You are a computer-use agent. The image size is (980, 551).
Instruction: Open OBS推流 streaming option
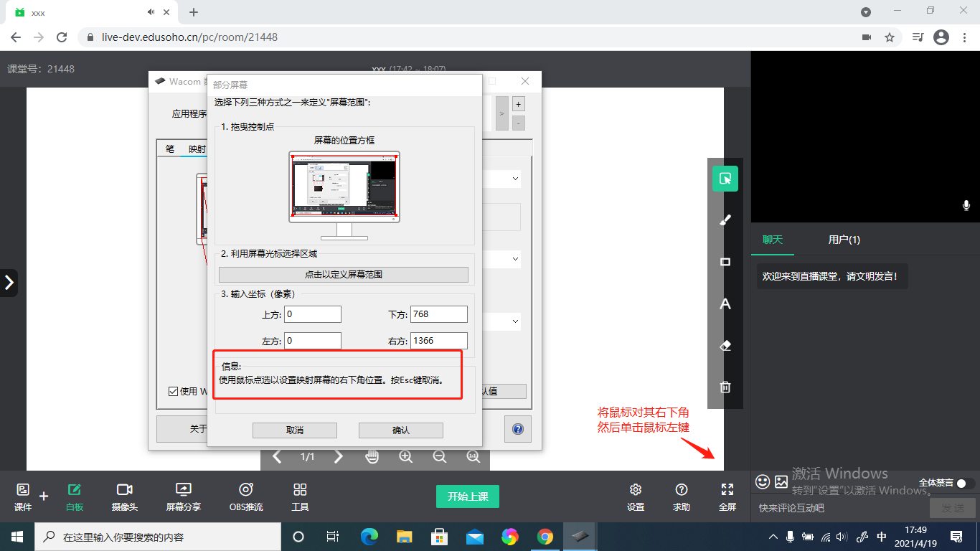point(246,496)
